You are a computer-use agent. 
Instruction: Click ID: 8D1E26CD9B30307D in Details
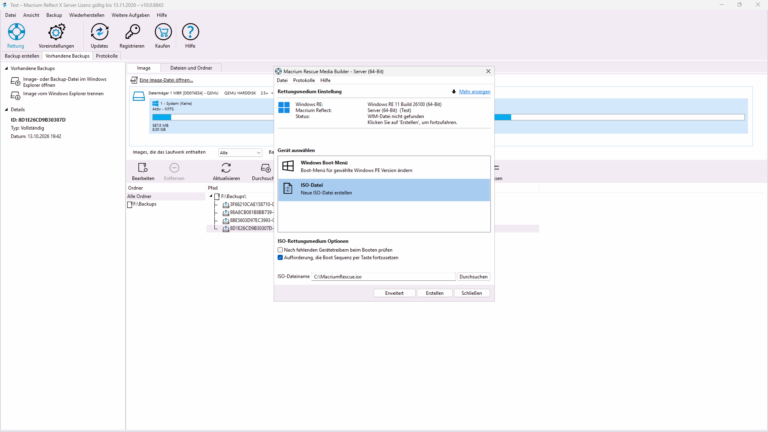(x=38, y=120)
